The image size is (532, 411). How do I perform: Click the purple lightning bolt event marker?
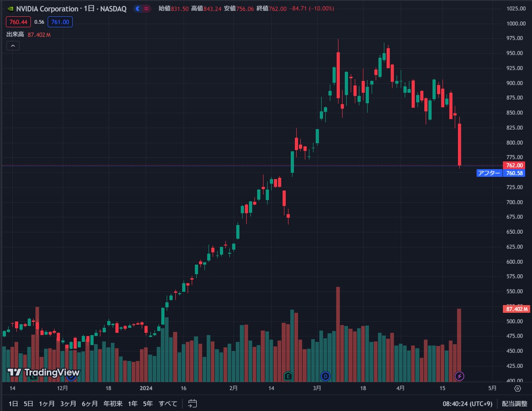click(x=459, y=376)
